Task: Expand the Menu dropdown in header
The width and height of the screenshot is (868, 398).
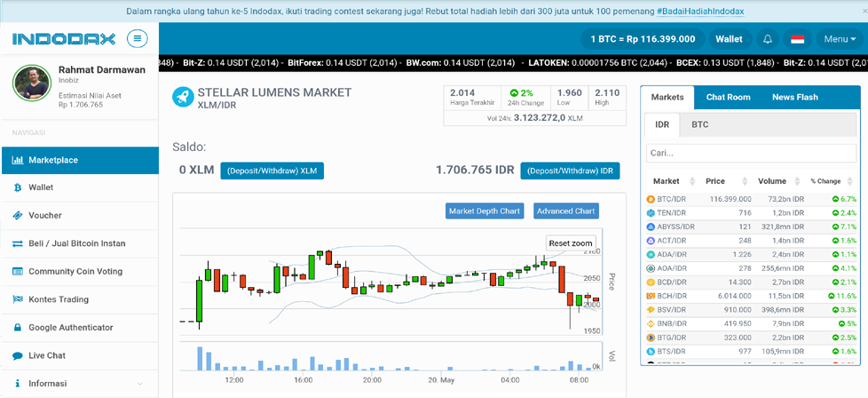Action: click(x=840, y=39)
